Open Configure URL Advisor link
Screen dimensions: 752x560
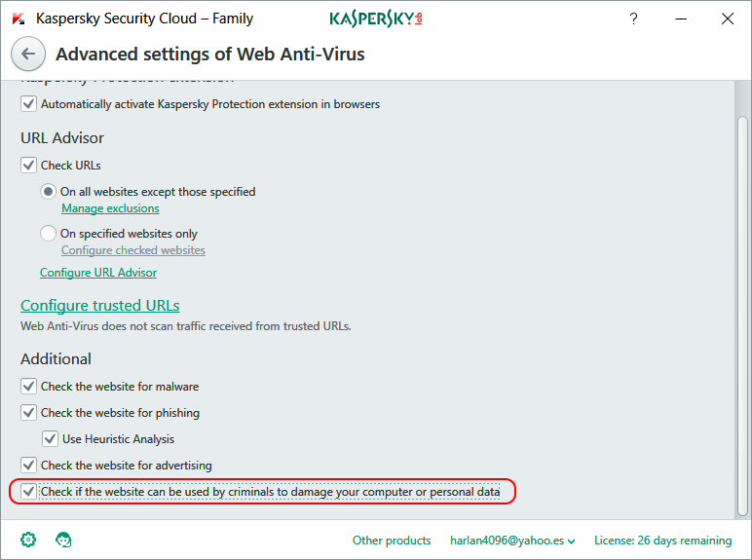tap(98, 273)
